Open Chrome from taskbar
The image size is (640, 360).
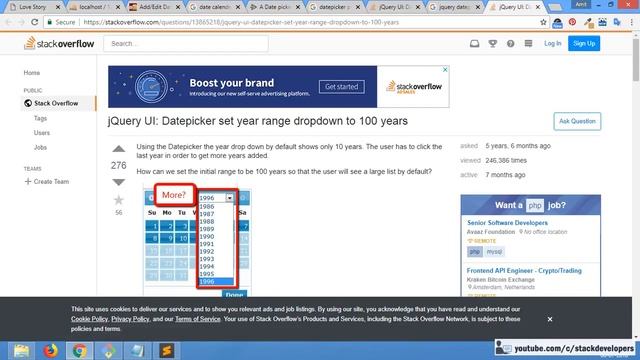click(x=80, y=351)
